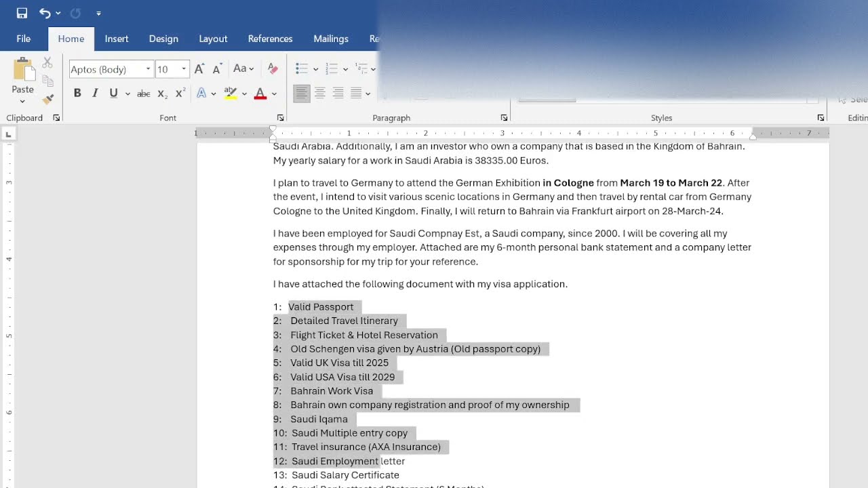Toggle Center paragraph alignment
The width and height of the screenshot is (868, 488).
pyautogui.click(x=320, y=94)
